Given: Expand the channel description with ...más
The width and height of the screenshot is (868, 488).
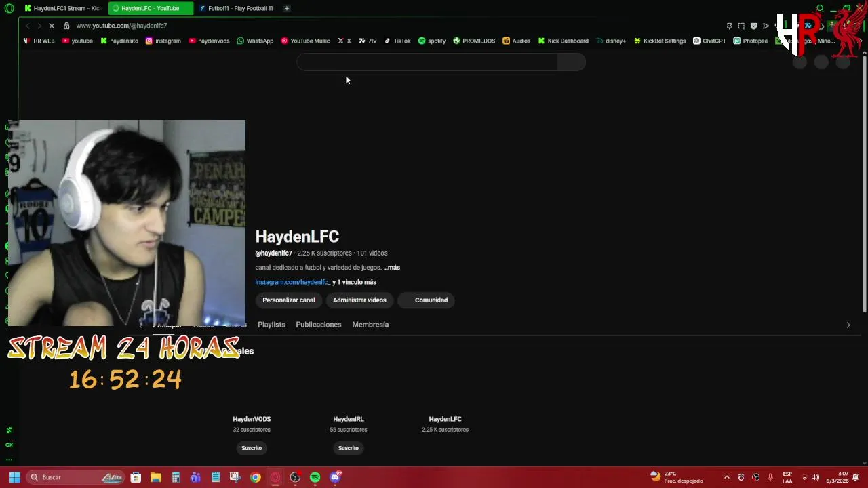Looking at the screenshot, I should click(391, 268).
